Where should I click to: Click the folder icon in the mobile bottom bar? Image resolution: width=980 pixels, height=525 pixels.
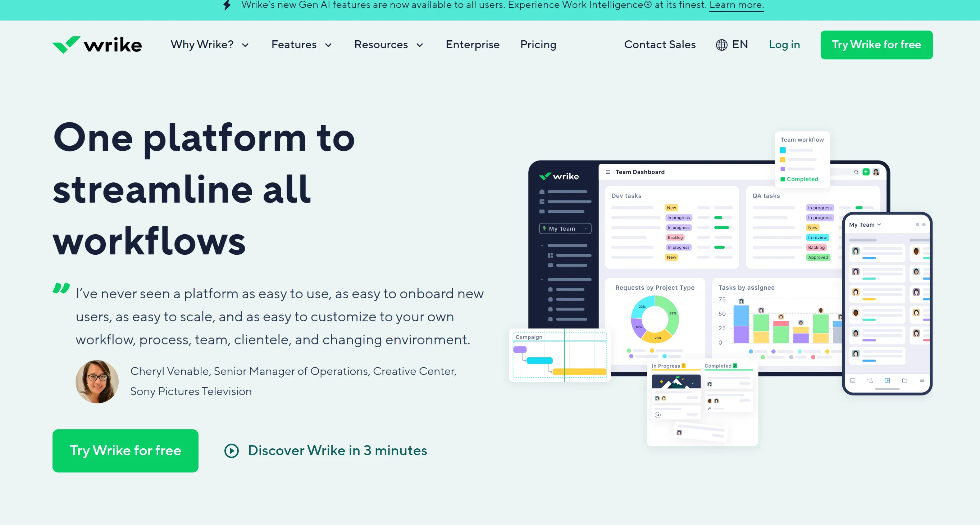pyautogui.click(x=905, y=380)
